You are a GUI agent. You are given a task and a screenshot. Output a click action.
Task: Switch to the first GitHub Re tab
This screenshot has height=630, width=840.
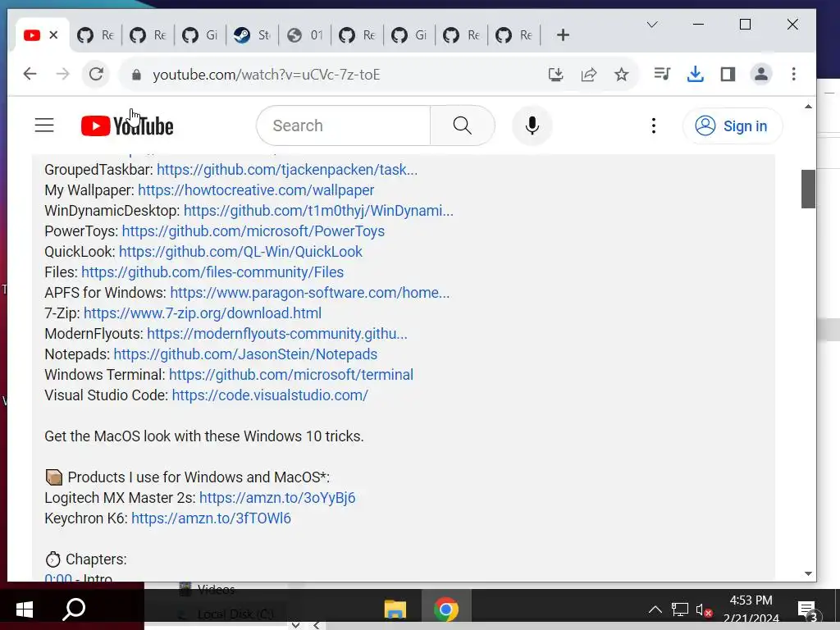click(x=95, y=35)
